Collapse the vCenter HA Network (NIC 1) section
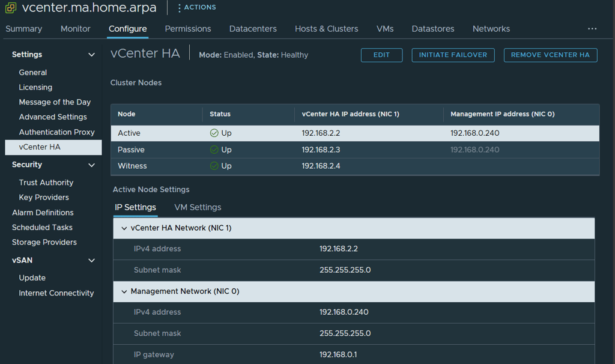Viewport: 615px width, 364px height. pyautogui.click(x=124, y=228)
